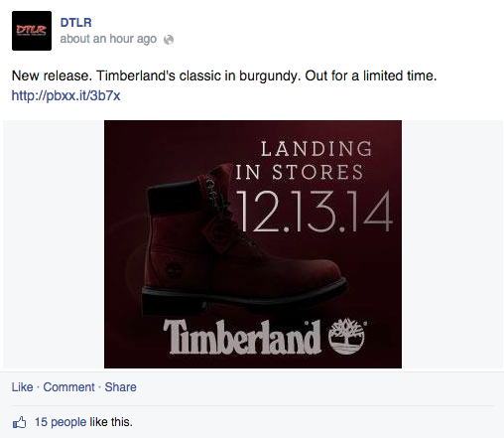Like the DTLR post
Image resolution: width=504 pixels, height=438 pixels.
[x=22, y=387]
